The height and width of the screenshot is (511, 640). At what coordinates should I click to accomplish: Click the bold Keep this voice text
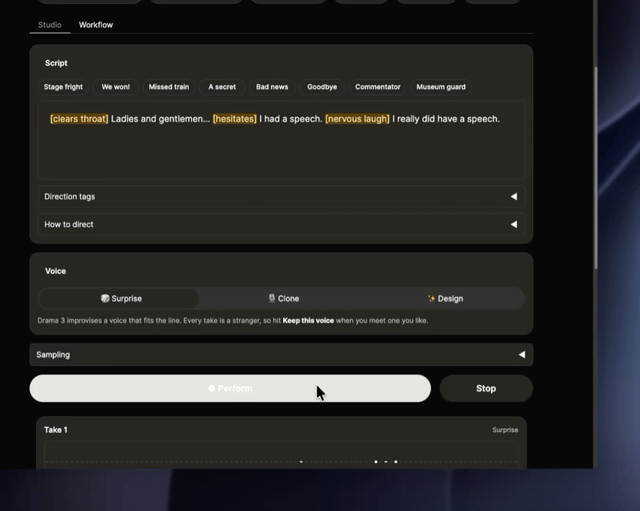click(308, 321)
